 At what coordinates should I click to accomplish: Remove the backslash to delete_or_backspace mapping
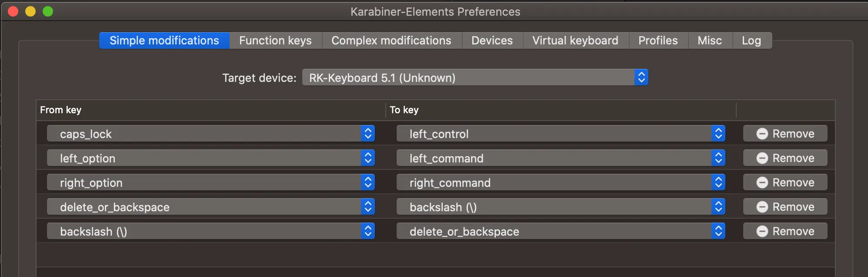[785, 231]
